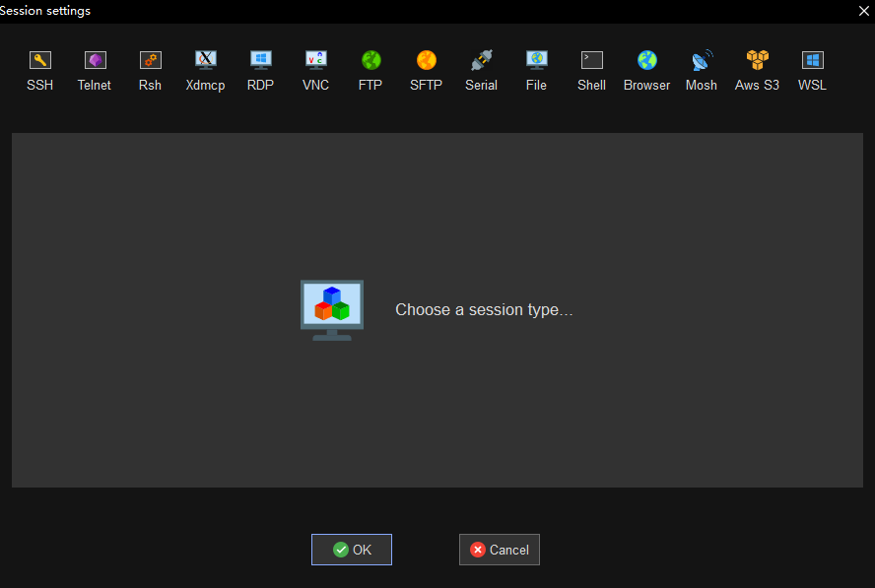Select the File session type

click(536, 71)
